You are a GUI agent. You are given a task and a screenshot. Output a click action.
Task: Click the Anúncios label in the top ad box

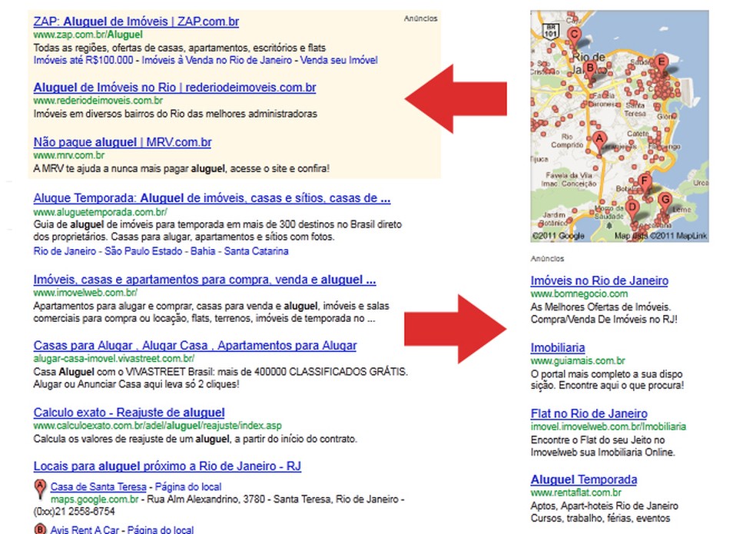[x=420, y=18]
